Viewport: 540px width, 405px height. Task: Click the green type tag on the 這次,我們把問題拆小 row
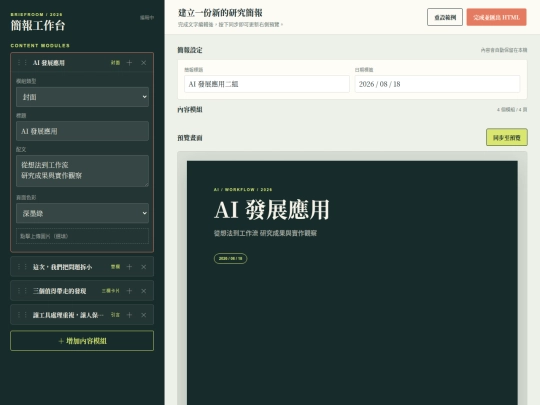coord(115,267)
